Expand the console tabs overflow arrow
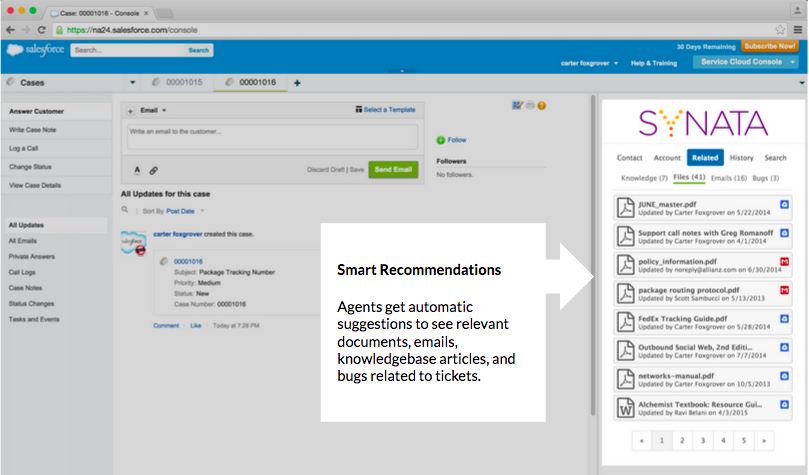809x475 pixels. [802, 83]
